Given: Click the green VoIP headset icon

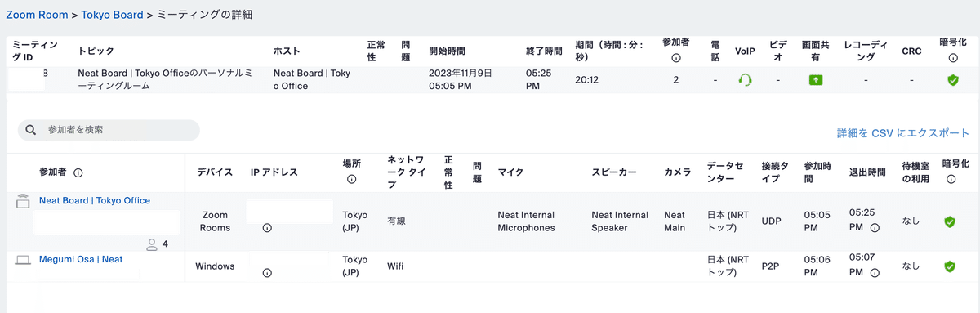Looking at the screenshot, I should 744,80.
